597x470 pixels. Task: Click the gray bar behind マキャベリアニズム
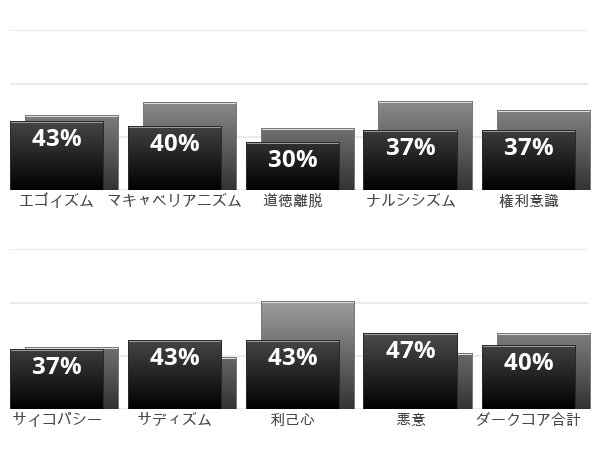190,114
